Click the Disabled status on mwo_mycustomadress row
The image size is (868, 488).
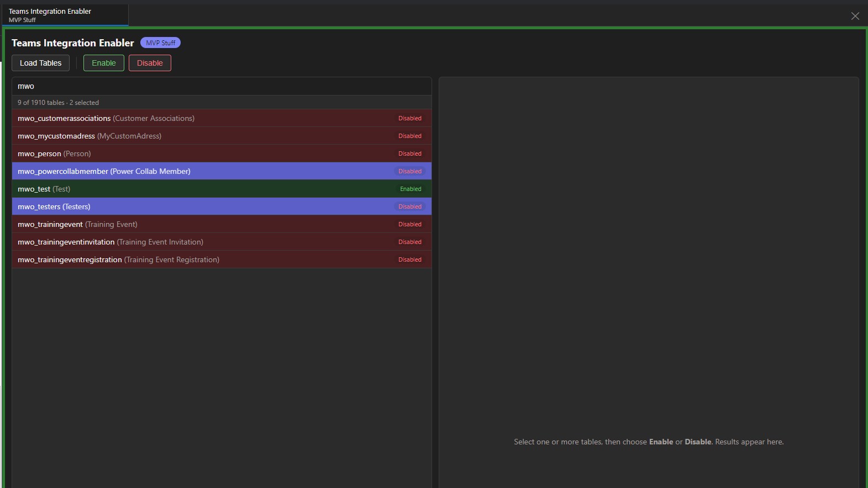click(410, 136)
